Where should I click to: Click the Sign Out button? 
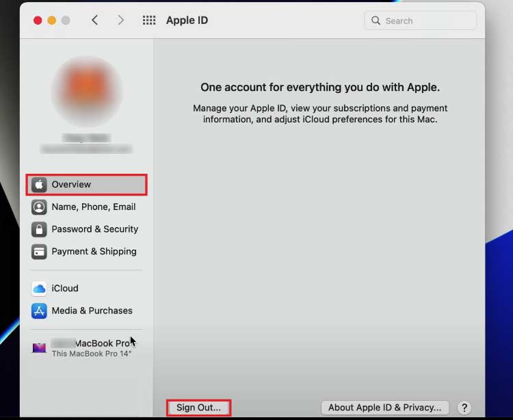198,408
